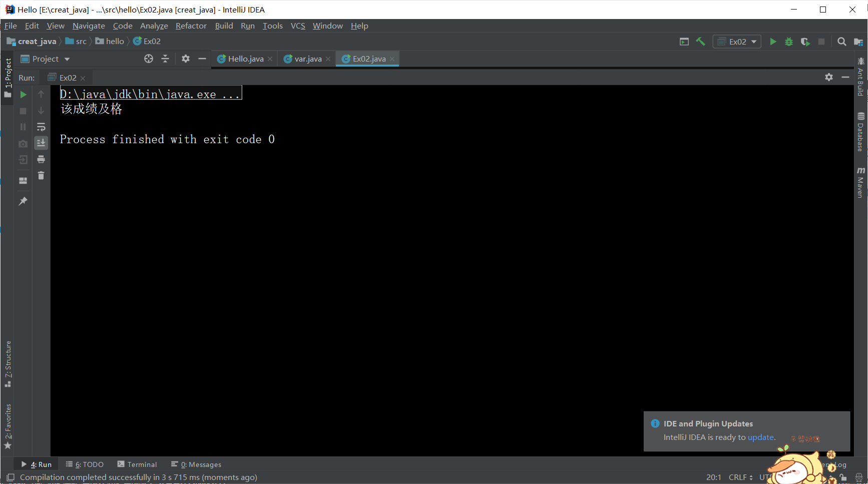Open line separator CRLF selector

[741, 477]
